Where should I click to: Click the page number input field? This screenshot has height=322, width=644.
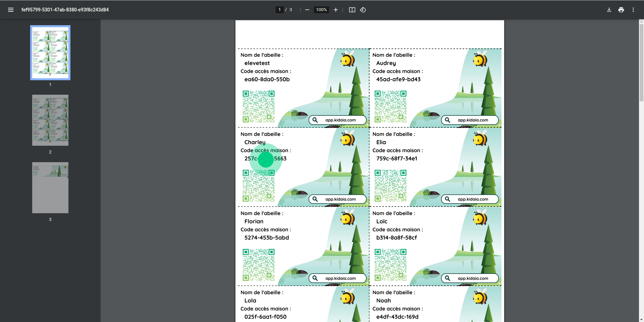click(x=280, y=10)
